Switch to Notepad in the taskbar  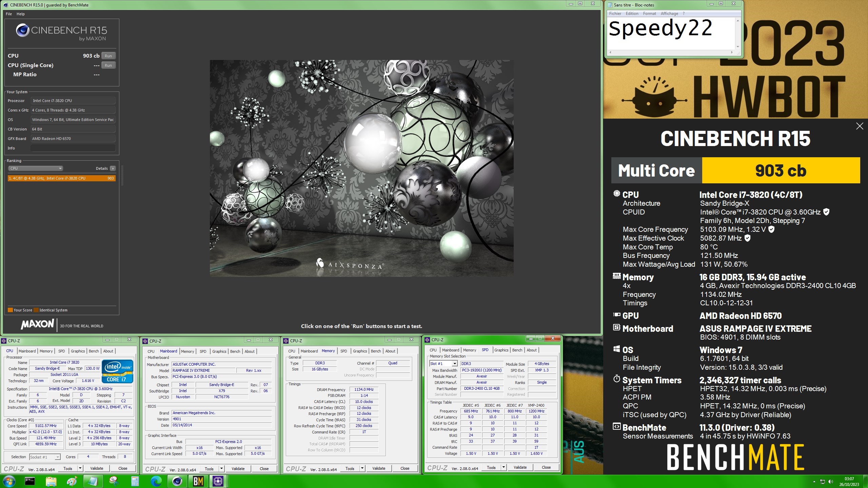(x=93, y=481)
